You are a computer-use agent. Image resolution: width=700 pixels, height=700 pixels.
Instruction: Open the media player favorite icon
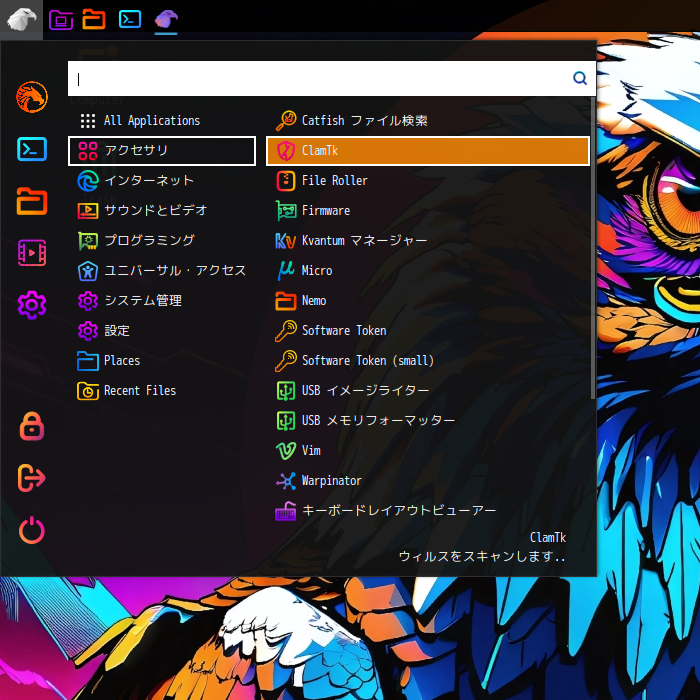tap(32, 253)
